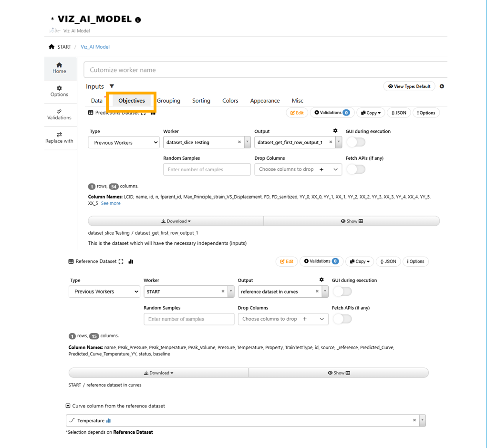Click the Edit button for Predictions Dataset

pyautogui.click(x=297, y=113)
